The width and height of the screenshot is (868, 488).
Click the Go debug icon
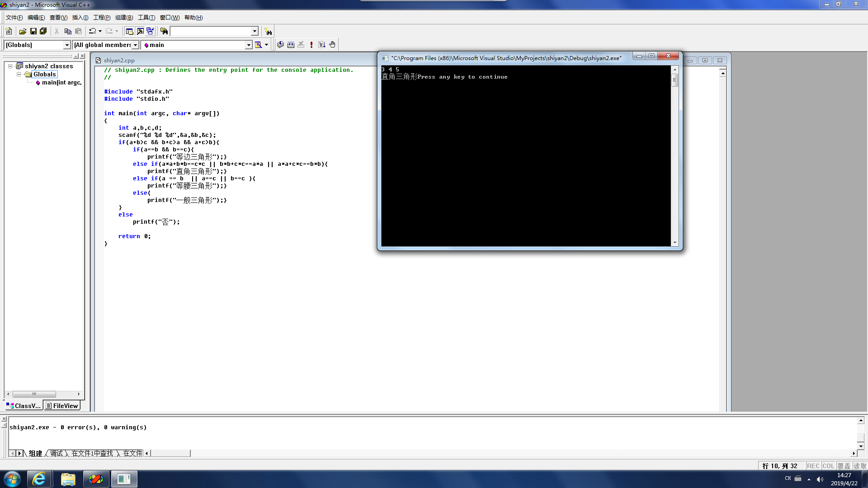tap(322, 45)
